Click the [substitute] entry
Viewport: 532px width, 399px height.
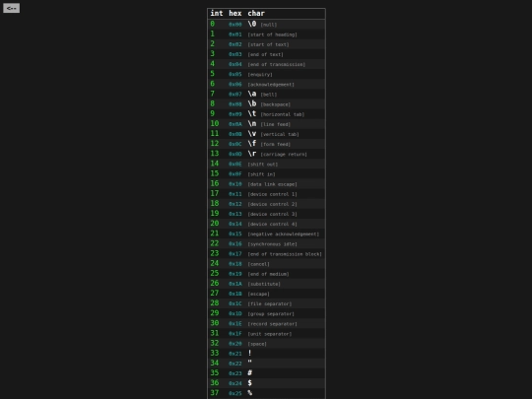click(264, 284)
